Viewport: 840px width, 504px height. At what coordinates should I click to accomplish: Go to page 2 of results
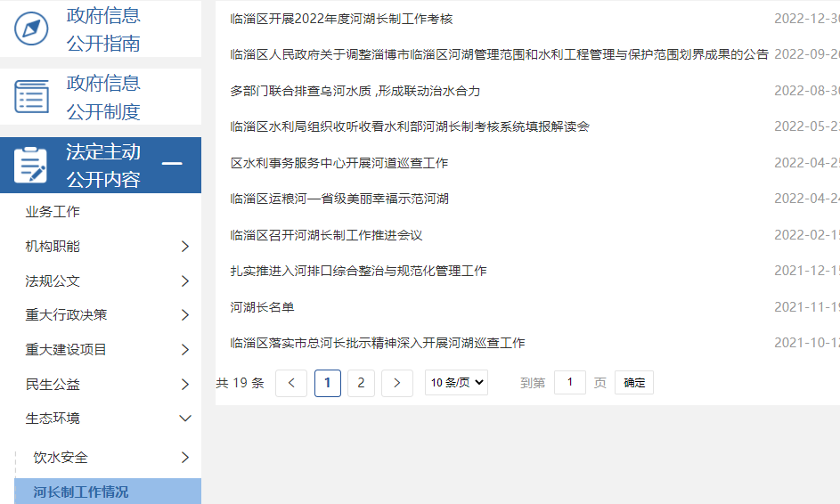361,383
